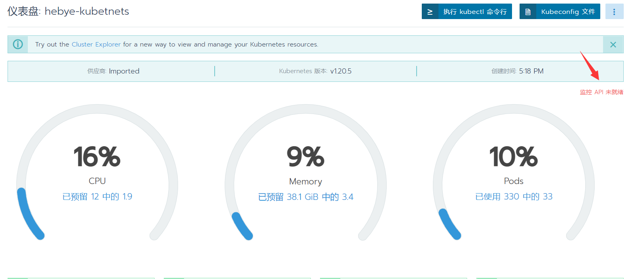Click the 供应商: Imported text

(113, 71)
